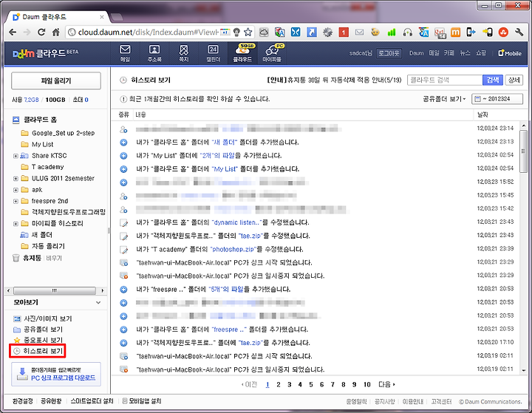The image size is (532, 413).
Task: Open 히스토리 보기 in sidebar
Action: [38, 351]
